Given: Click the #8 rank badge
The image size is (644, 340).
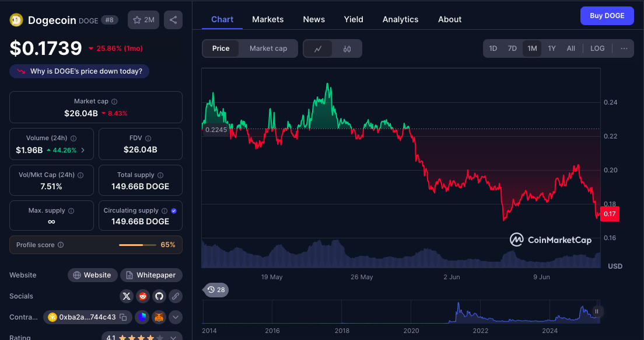Looking at the screenshot, I should coord(110,20).
